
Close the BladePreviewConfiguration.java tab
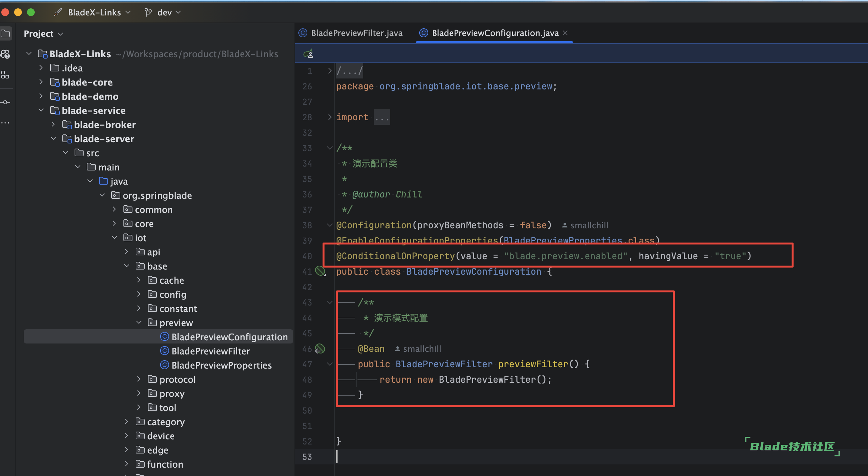[565, 33]
